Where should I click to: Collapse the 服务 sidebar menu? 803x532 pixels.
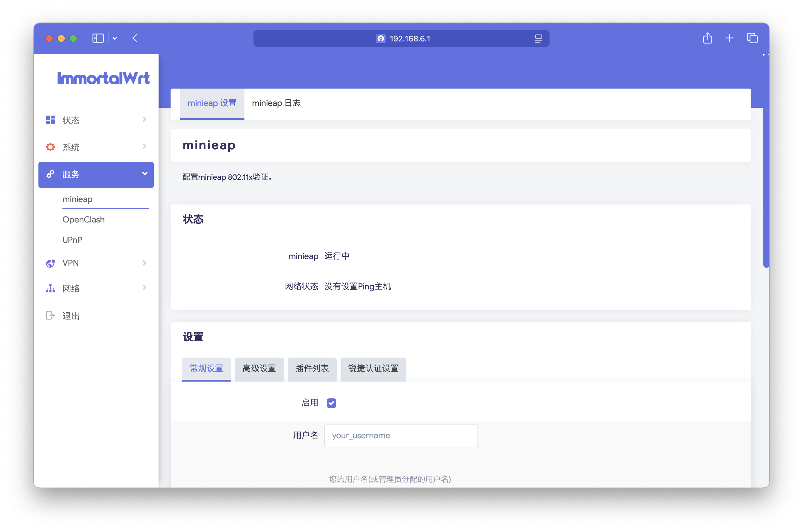coord(96,174)
